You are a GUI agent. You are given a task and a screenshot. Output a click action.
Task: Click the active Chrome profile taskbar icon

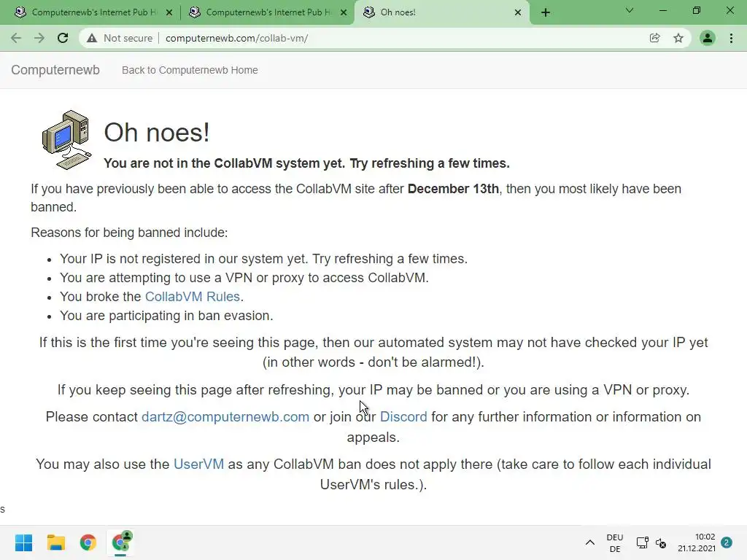click(x=121, y=542)
